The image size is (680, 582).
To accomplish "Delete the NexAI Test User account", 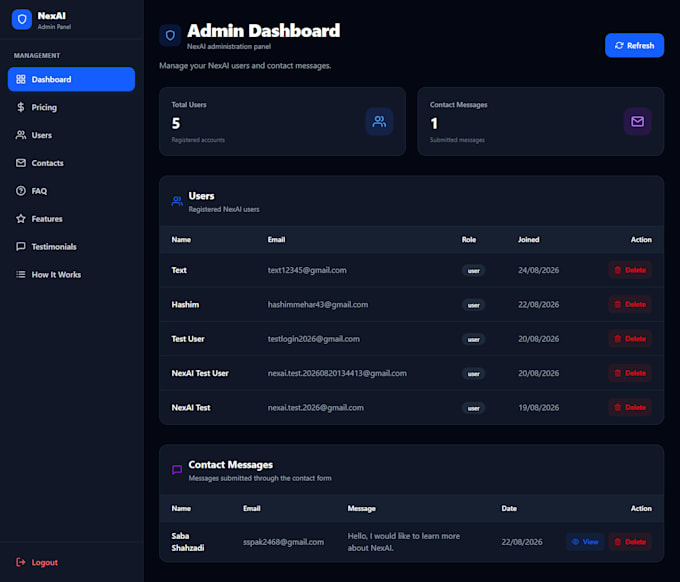I will click(630, 373).
